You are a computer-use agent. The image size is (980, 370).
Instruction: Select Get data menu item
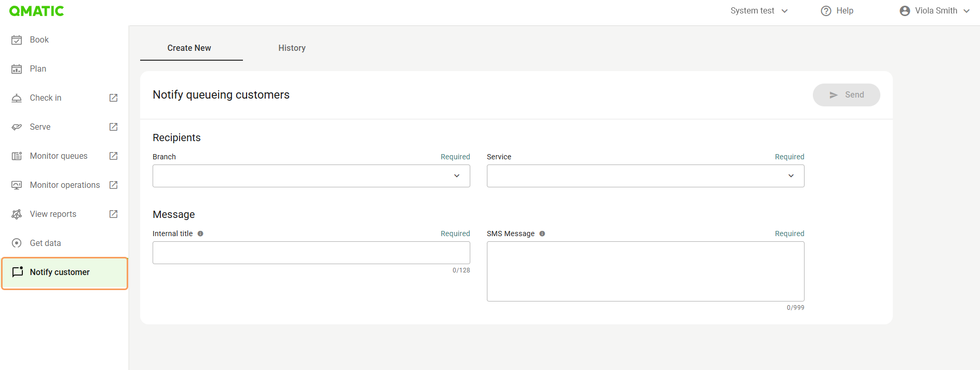64,243
